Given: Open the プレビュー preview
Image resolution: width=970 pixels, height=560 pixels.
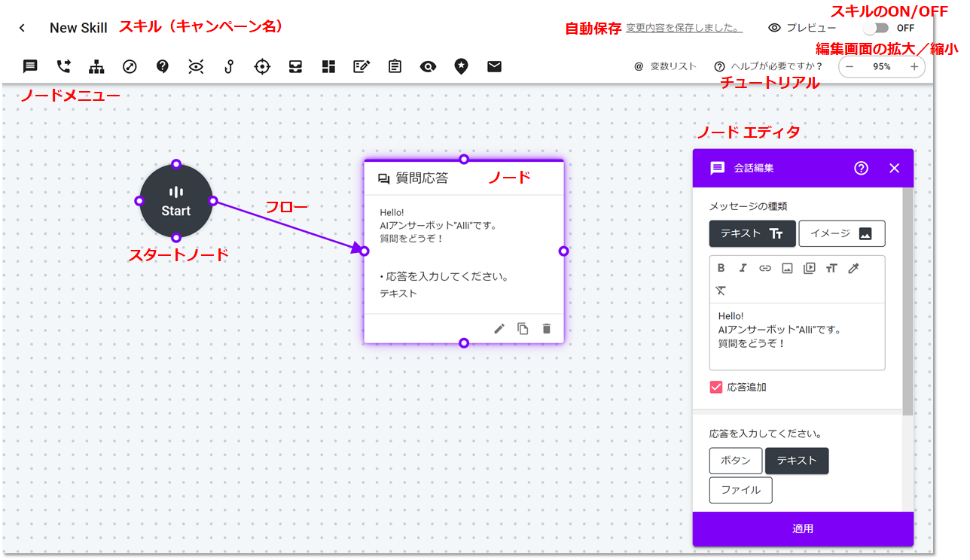Looking at the screenshot, I should [802, 28].
